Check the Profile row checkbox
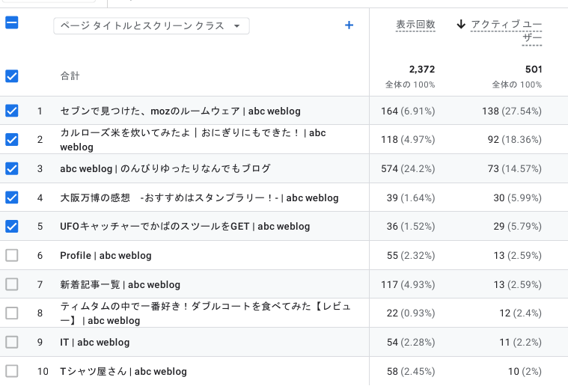The image size is (568, 392). (12, 255)
